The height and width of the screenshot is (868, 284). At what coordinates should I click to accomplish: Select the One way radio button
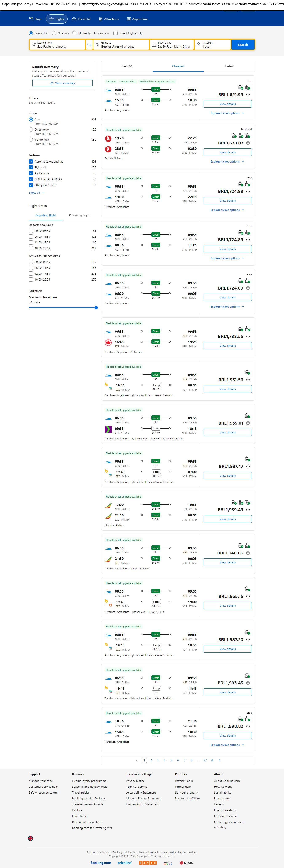tap(54, 33)
